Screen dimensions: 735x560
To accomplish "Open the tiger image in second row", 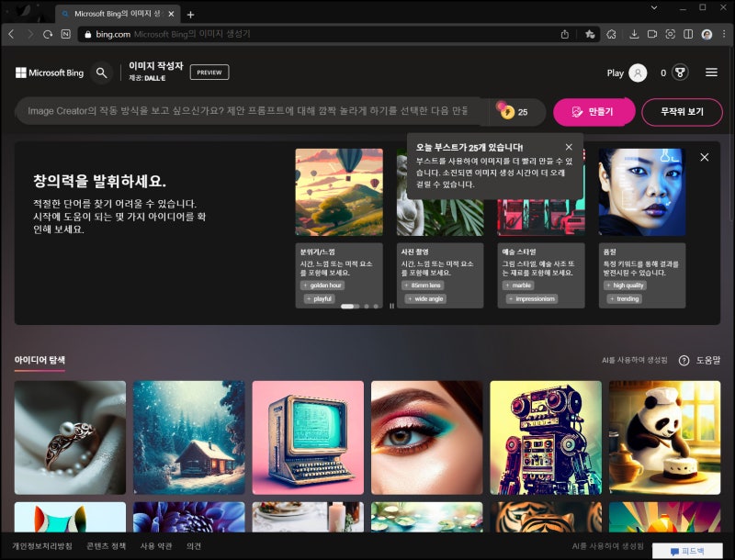I will click(546, 517).
